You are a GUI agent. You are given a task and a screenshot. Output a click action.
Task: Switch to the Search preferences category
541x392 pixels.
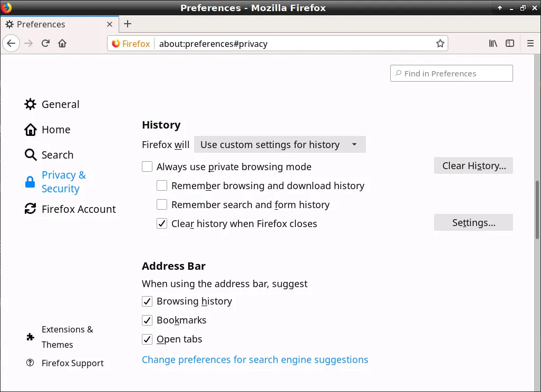tap(49, 155)
